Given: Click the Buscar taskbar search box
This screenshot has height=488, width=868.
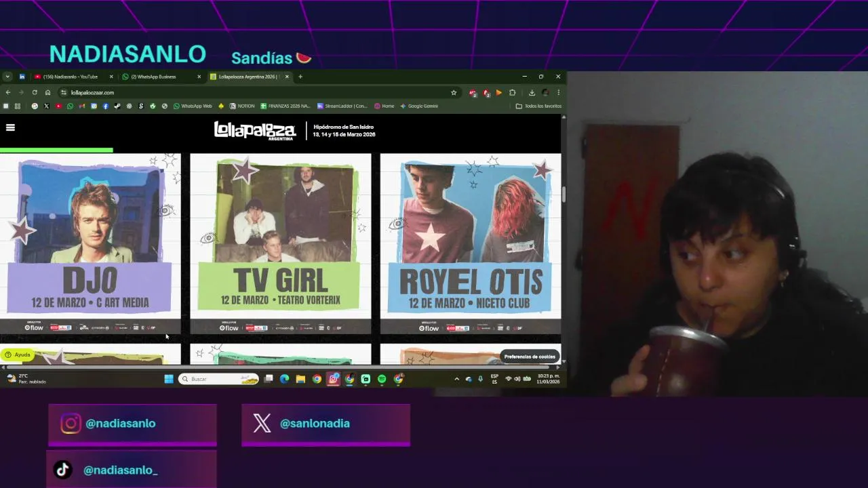Looking at the screenshot, I should click(219, 379).
